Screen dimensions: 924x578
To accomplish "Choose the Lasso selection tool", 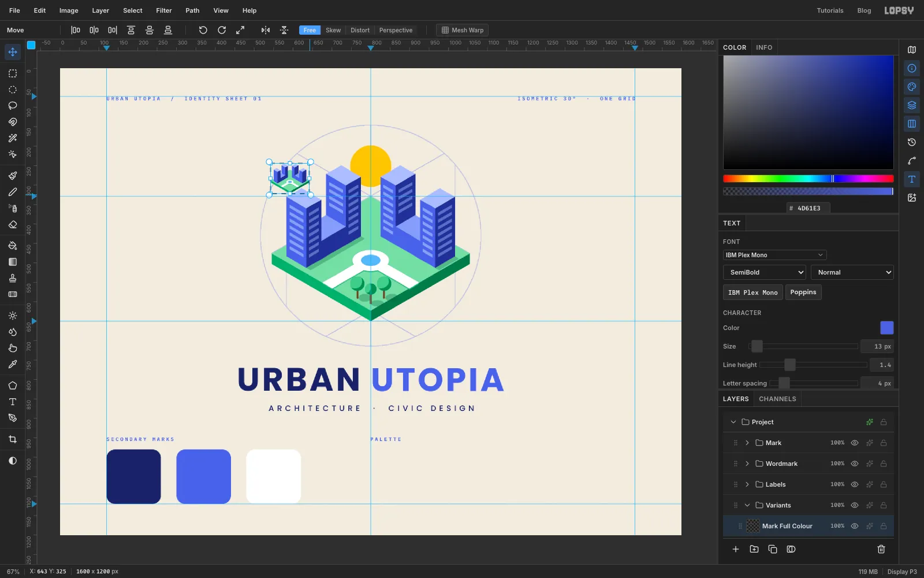I will [x=13, y=106].
